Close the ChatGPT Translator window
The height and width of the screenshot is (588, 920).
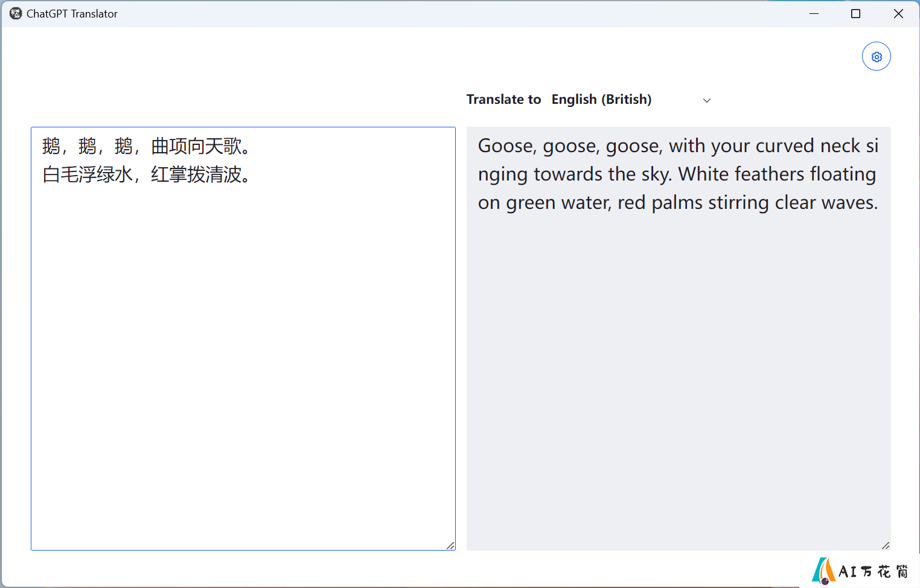point(898,13)
